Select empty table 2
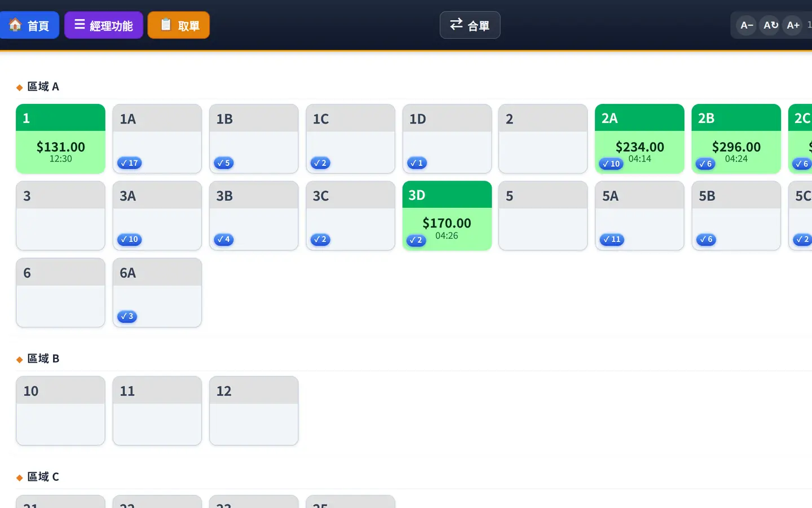 543,139
